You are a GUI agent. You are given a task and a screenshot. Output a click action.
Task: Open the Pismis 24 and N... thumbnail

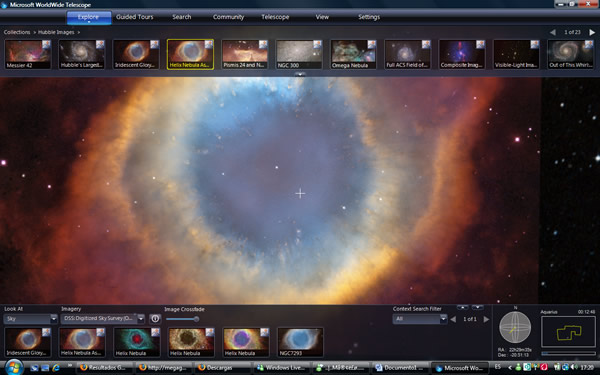pyautogui.click(x=245, y=54)
